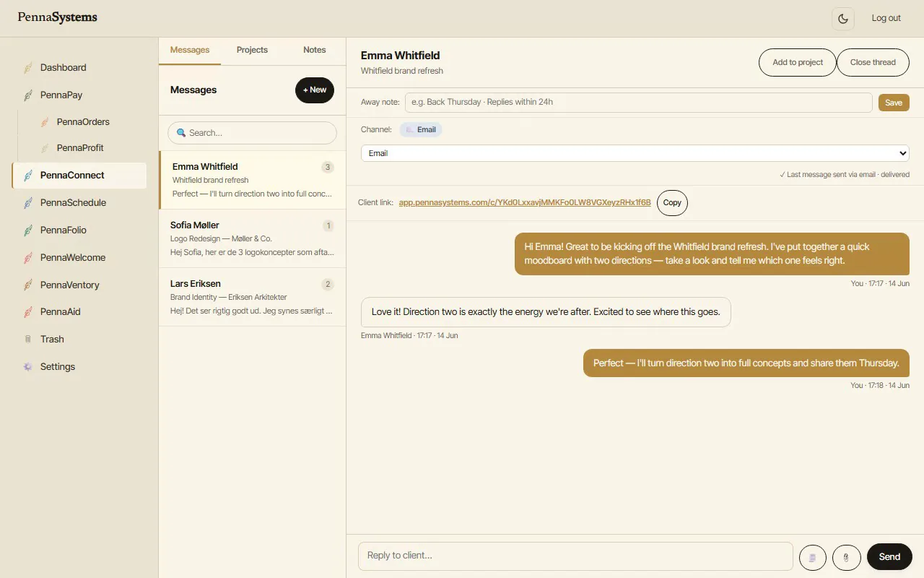Open the Email channel dropdown
The image size is (924, 578).
click(635, 153)
